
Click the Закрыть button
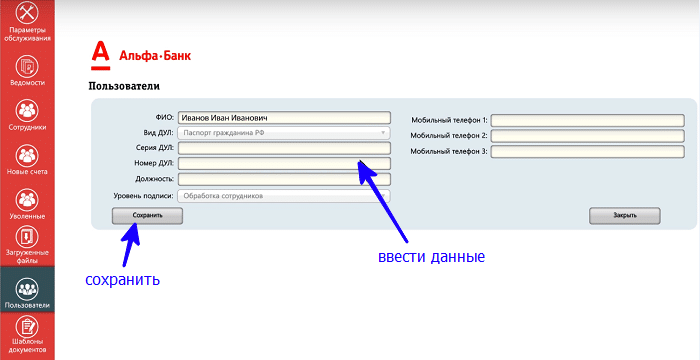point(625,215)
